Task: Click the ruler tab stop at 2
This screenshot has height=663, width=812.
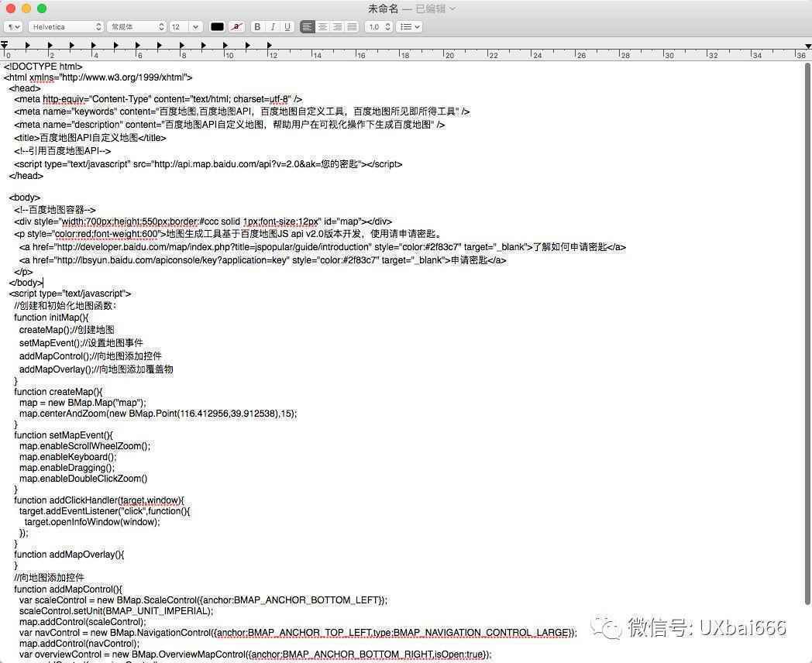Action: click(x=50, y=46)
